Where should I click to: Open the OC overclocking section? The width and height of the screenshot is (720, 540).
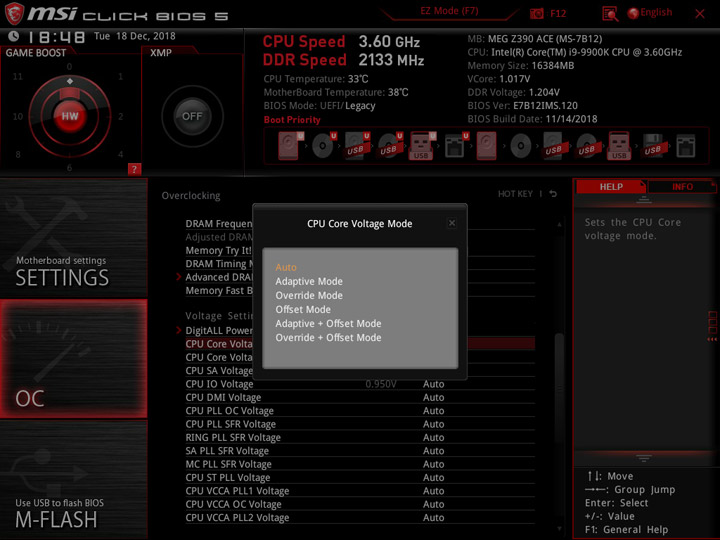tap(73, 359)
